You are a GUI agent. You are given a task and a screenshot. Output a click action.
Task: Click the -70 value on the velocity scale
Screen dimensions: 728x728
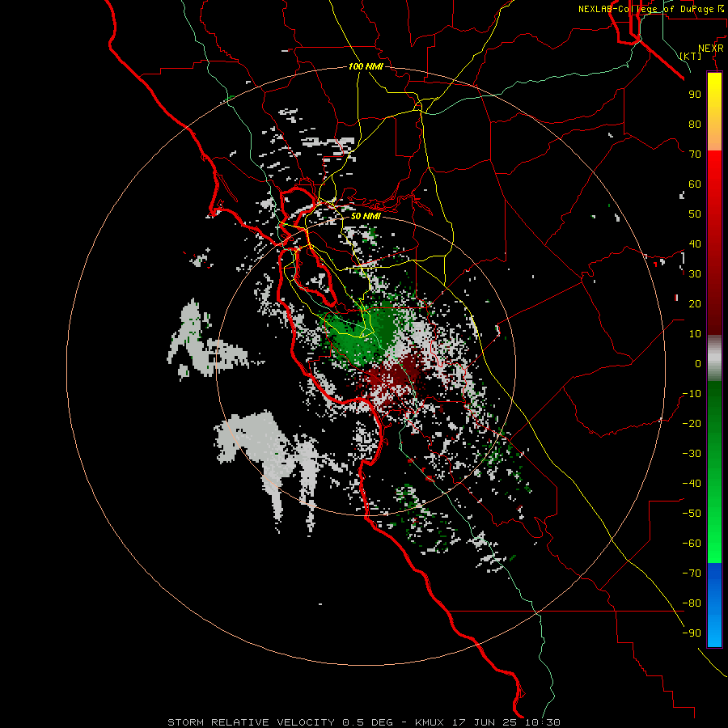pos(692,574)
